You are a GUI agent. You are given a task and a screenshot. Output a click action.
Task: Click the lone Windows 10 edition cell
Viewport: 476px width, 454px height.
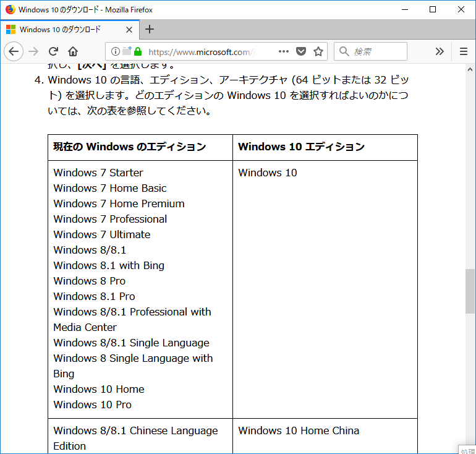pyautogui.click(x=268, y=173)
